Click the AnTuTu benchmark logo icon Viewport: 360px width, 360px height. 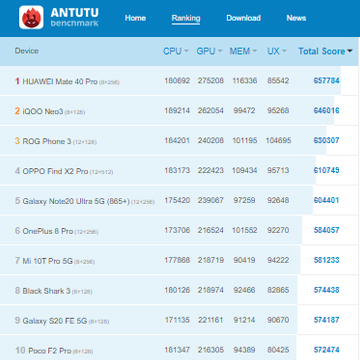(31, 17)
